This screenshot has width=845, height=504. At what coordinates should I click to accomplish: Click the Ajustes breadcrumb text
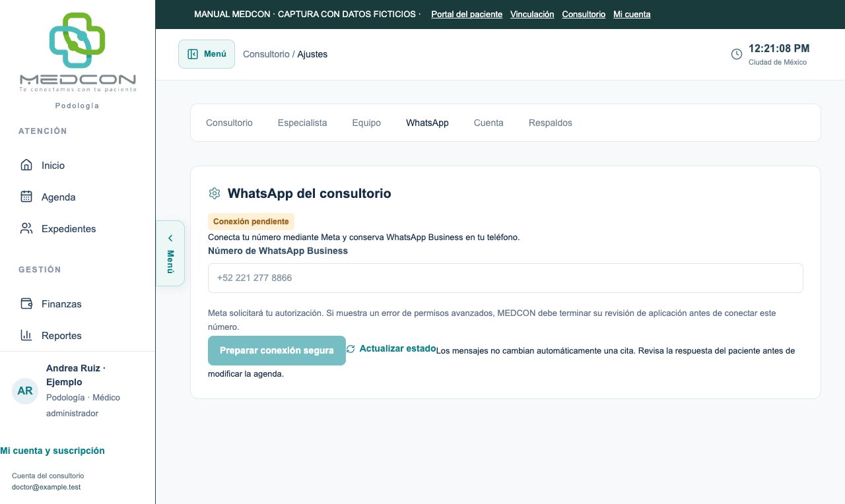pyautogui.click(x=312, y=54)
